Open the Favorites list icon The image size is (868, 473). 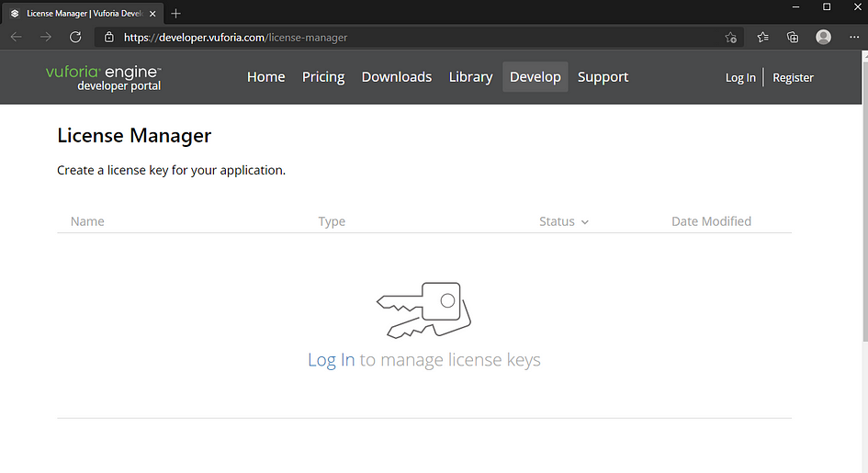762,37
